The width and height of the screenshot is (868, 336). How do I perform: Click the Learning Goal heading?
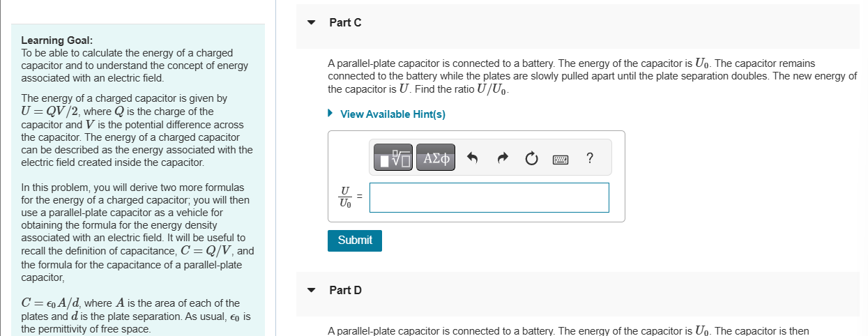tap(57, 40)
